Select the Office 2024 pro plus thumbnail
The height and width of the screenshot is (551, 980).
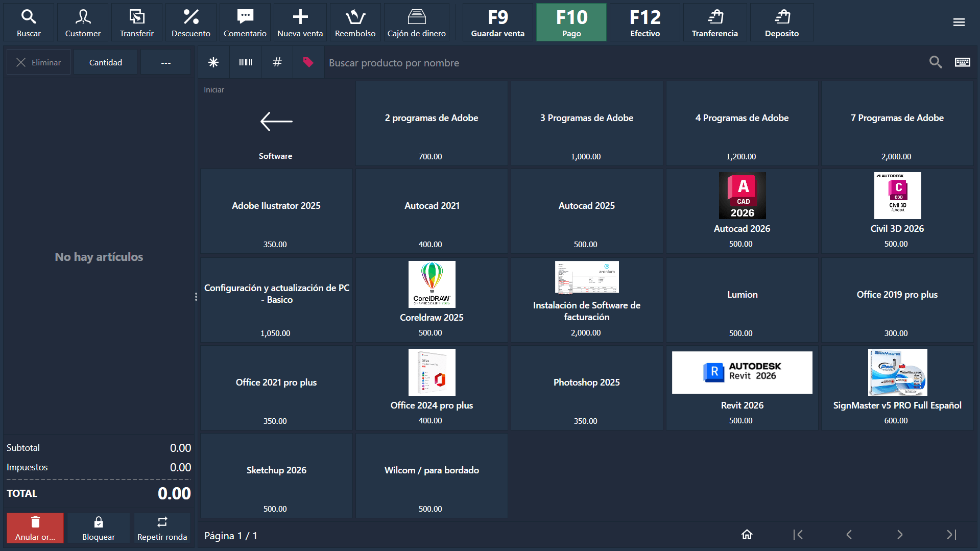[x=432, y=372]
